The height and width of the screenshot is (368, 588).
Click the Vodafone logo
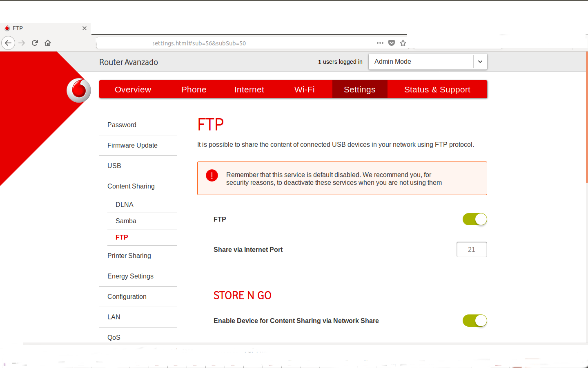pos(79,90)
